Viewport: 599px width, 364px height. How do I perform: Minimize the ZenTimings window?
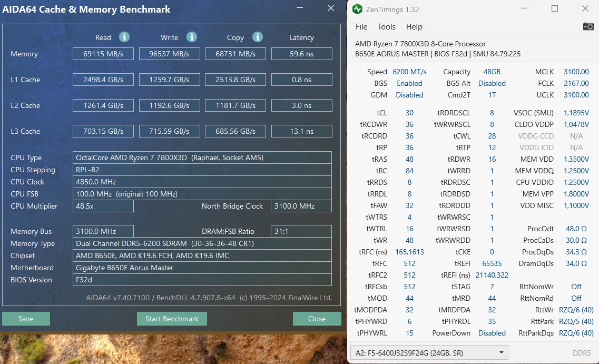click(x=524, y=8)
